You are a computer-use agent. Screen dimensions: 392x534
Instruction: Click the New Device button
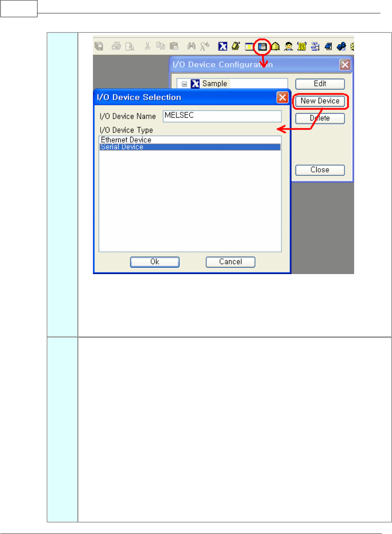320,101
